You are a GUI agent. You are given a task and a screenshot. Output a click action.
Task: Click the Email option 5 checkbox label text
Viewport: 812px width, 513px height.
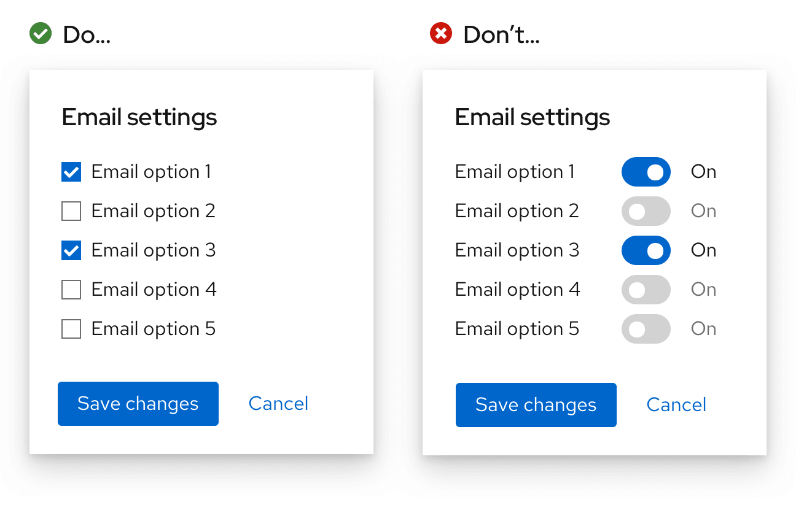point(153,329)
